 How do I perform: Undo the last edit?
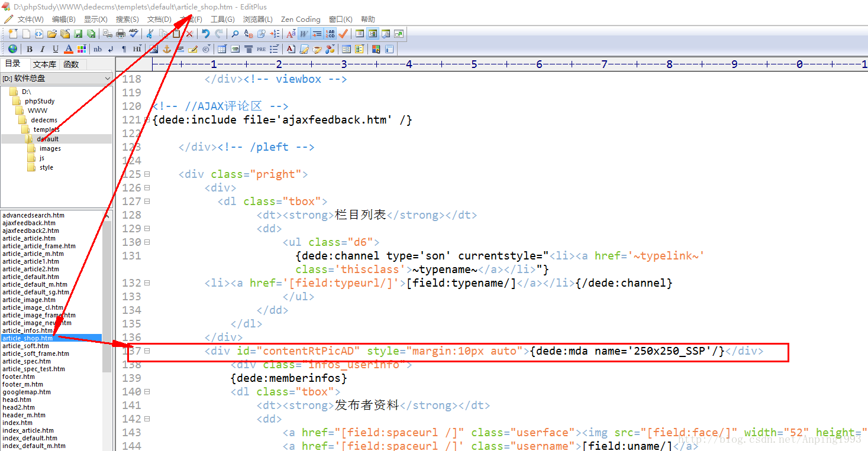[205, 34]
